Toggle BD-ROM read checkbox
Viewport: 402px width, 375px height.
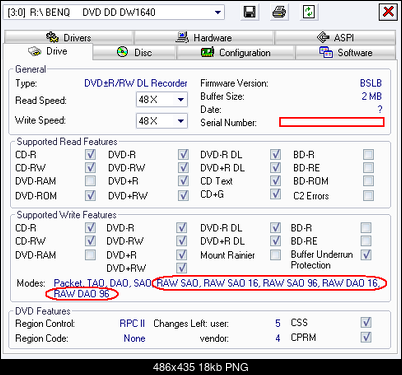click(x=368, y=181)
